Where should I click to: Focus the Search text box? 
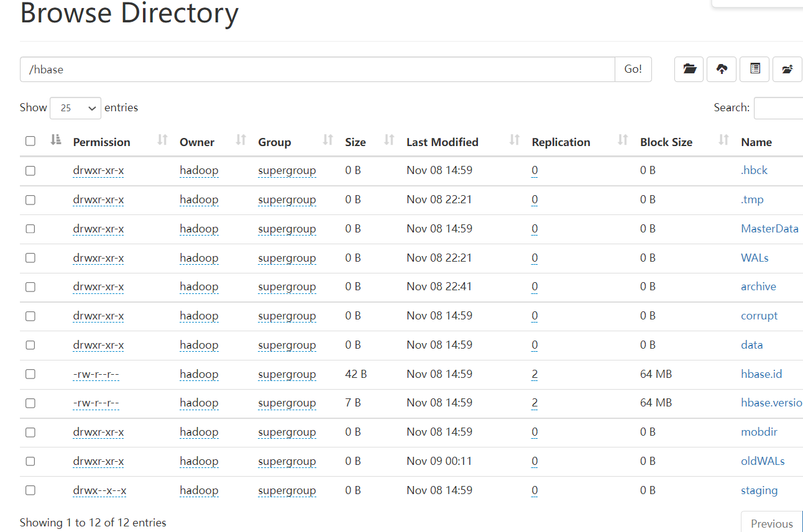tap(778, 108)
